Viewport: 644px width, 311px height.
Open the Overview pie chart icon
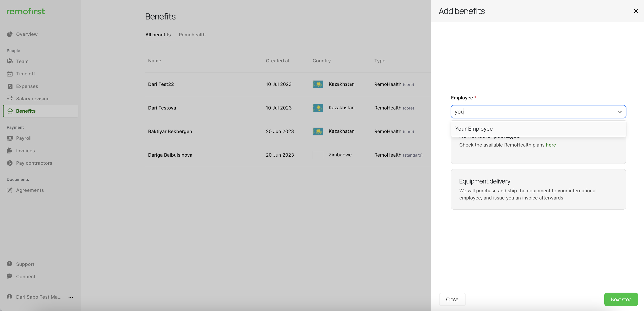[10, 34]
